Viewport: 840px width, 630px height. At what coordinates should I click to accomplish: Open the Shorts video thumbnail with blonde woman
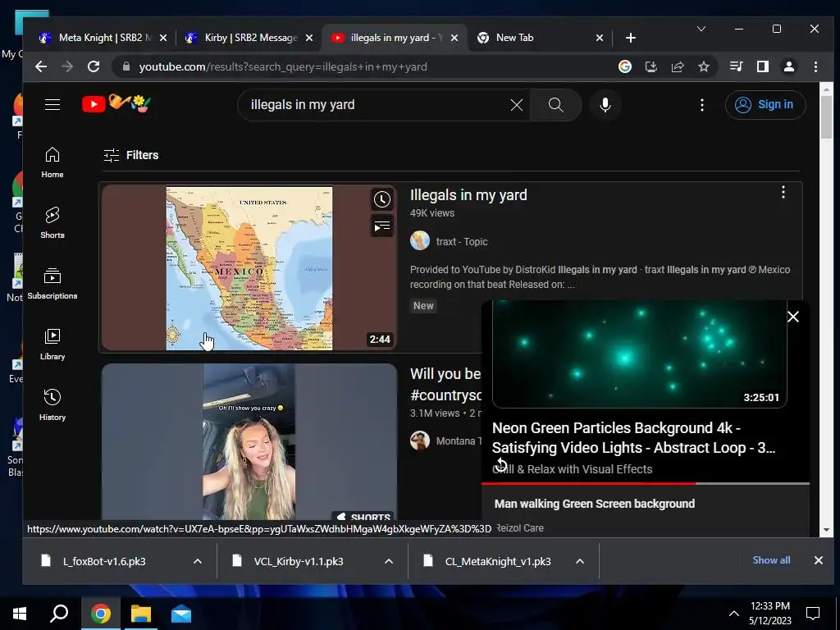tap(249, 442)
